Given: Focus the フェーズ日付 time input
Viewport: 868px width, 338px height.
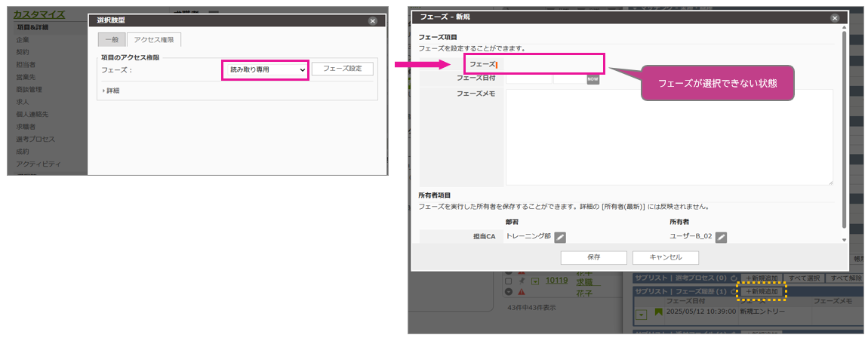Looking at the screenshot, I should tap(570, 78).
